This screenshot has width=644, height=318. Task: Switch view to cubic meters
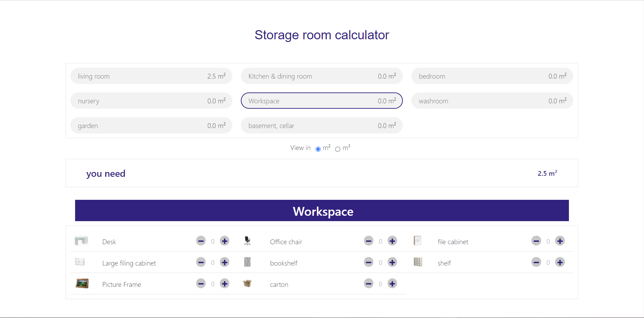pyautogui.click(x=338, y=149)
